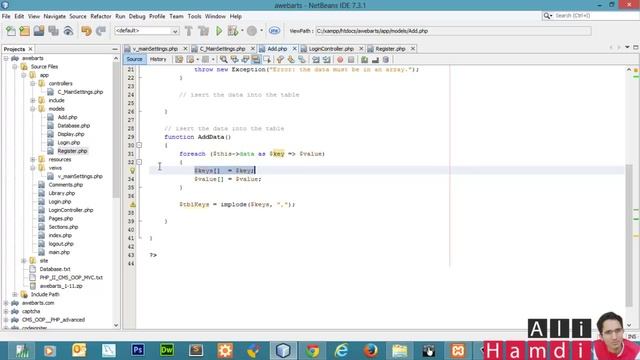
Task: Select Display.php in models folder
Action: [x=71, y=134]
